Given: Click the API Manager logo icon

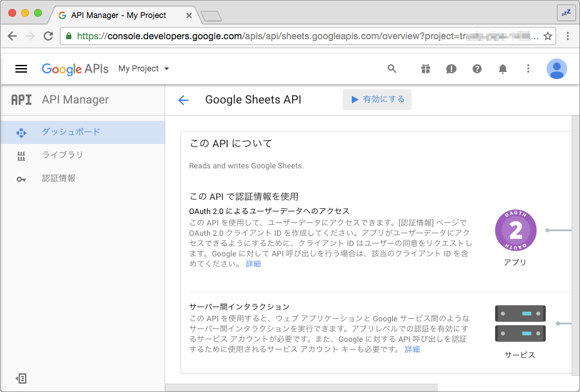Looking at the screenshot, I should pyautogui.click(x=21, y=100).
